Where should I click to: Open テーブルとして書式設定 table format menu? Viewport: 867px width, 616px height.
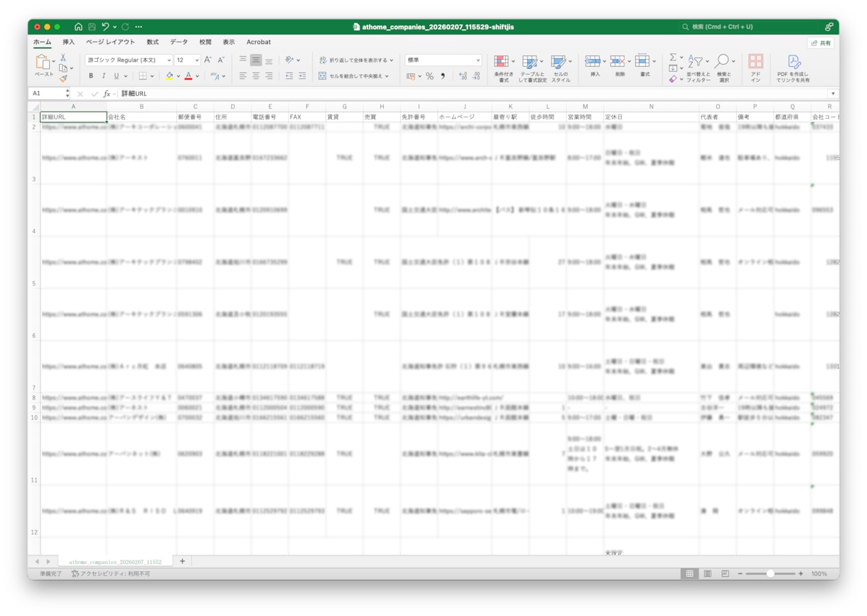[x=532, y=68]
